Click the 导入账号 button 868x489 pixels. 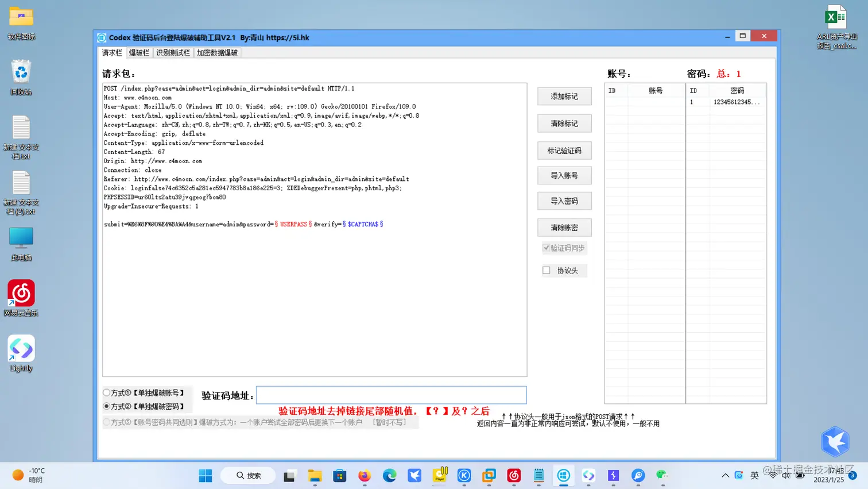point(564,175)
